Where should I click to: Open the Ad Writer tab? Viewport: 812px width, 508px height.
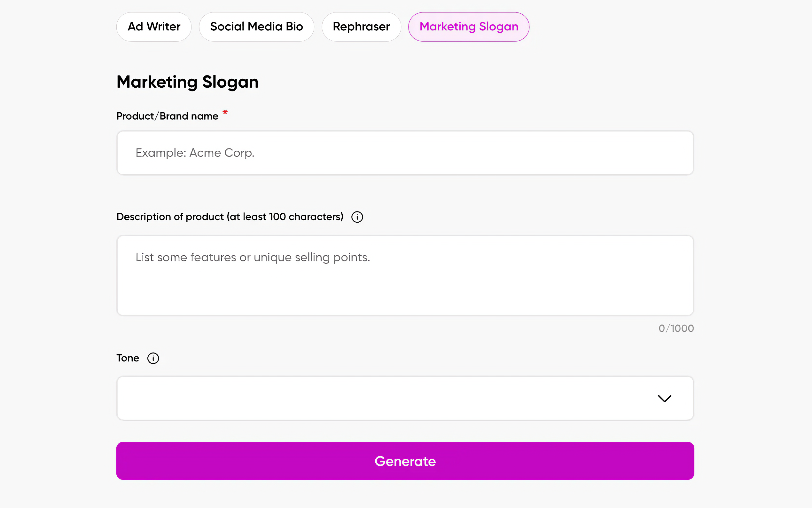click(x=154, y=27)
